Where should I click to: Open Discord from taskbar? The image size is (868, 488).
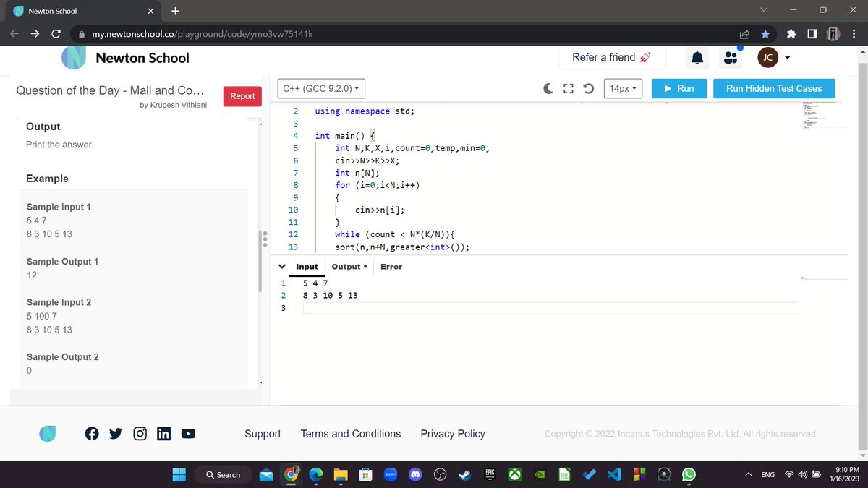click(x=415, y=474)
